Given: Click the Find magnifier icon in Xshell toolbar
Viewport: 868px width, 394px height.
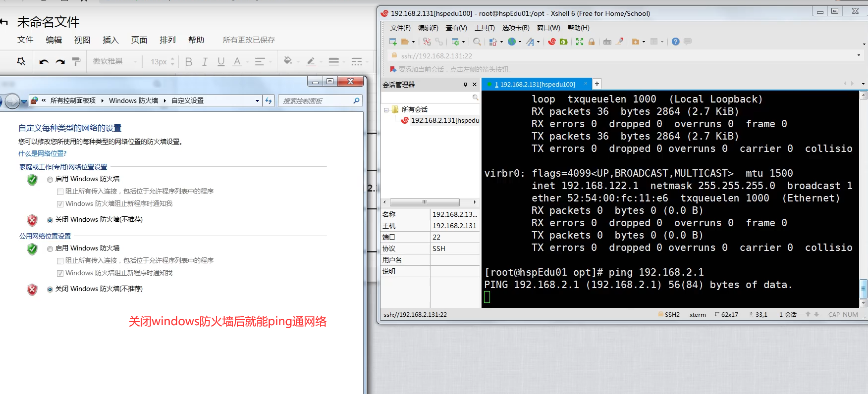Looking at the screenshot, I should (x=477, y=42).
